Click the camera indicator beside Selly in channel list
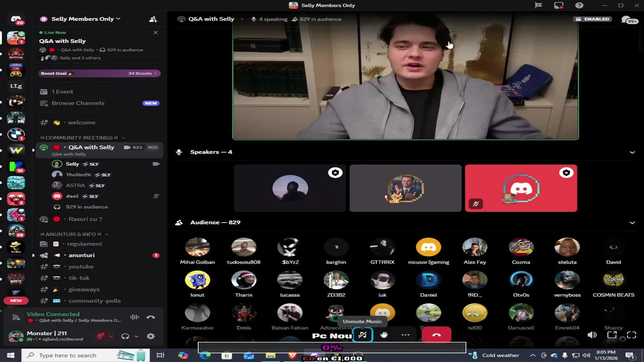Image resolution: width=644 pixels, height=362 pixels. click(156, 164)
